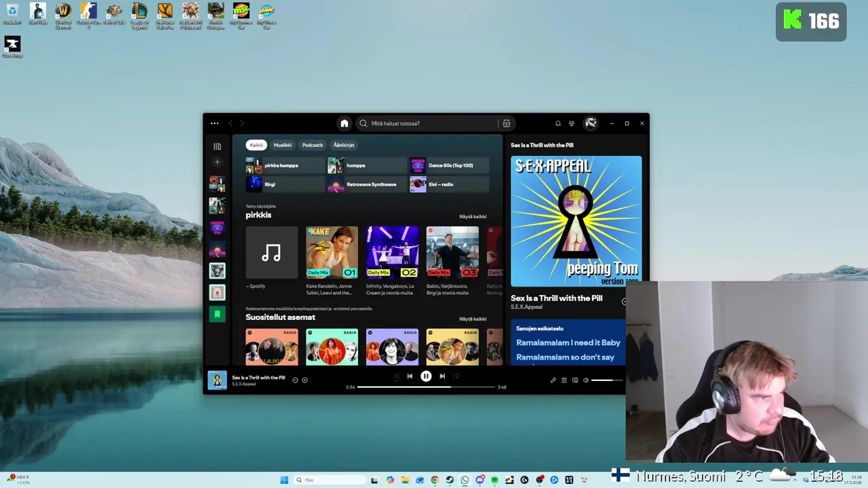Seek on the song progress bar
The height and width of the screenshot is (488, 868).
coord(426,387)
